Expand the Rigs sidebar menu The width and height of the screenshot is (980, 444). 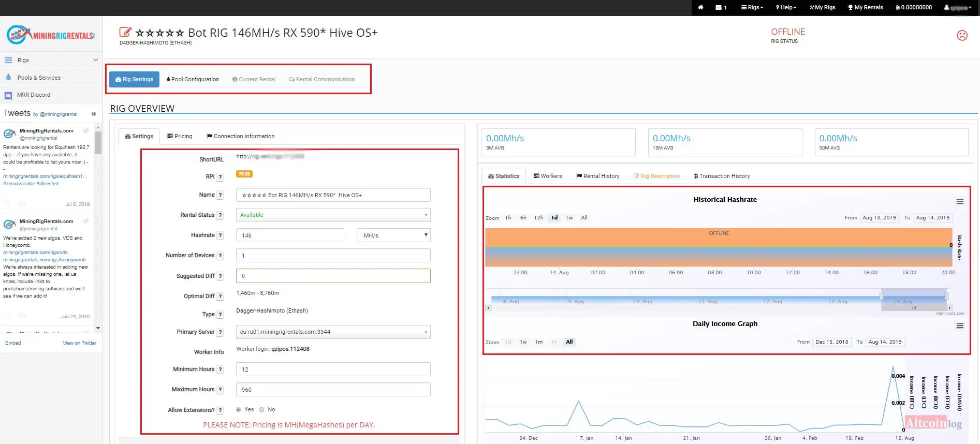tap(51, 60)
